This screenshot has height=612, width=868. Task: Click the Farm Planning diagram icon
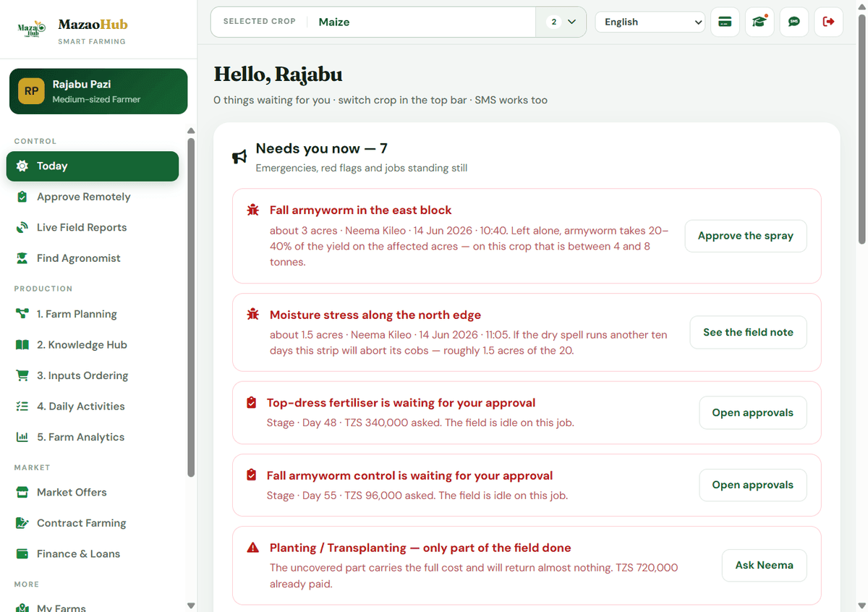(x=22, y=314)
